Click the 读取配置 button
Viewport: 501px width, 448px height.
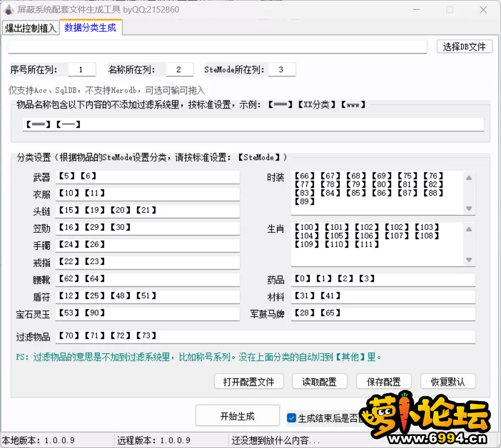click(319, 381)
